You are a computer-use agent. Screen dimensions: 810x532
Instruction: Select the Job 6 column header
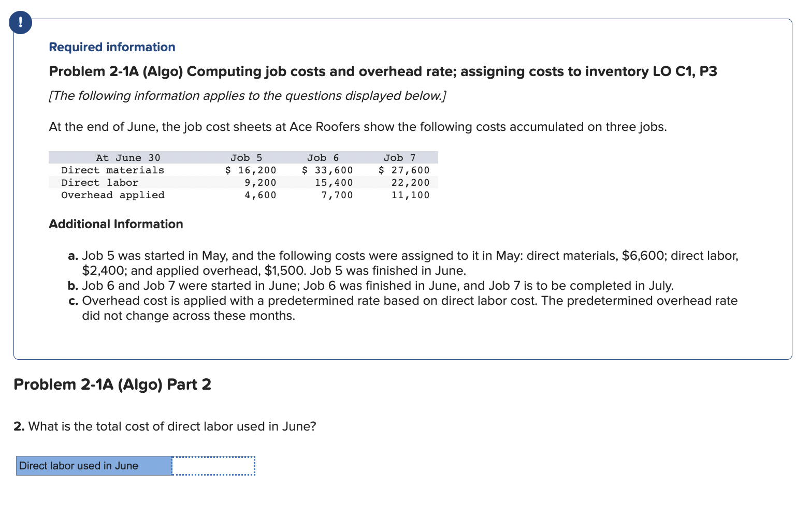point(323,157)
